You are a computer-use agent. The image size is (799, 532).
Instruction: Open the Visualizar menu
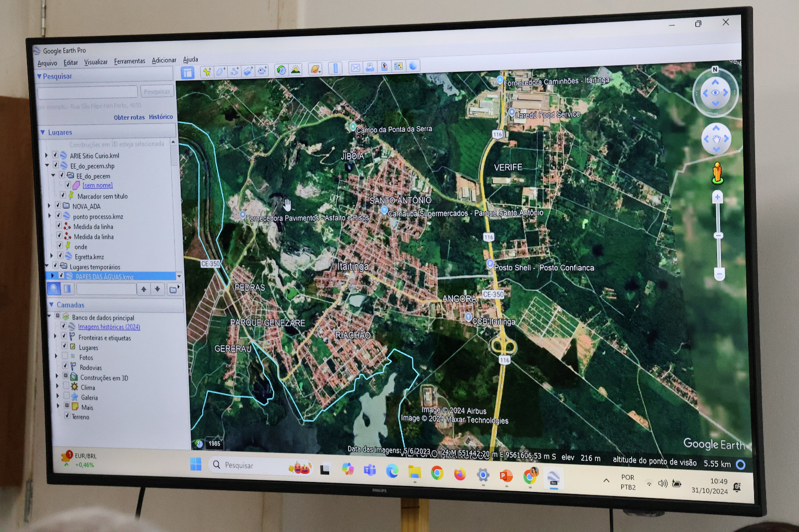[x=96, y=62]
